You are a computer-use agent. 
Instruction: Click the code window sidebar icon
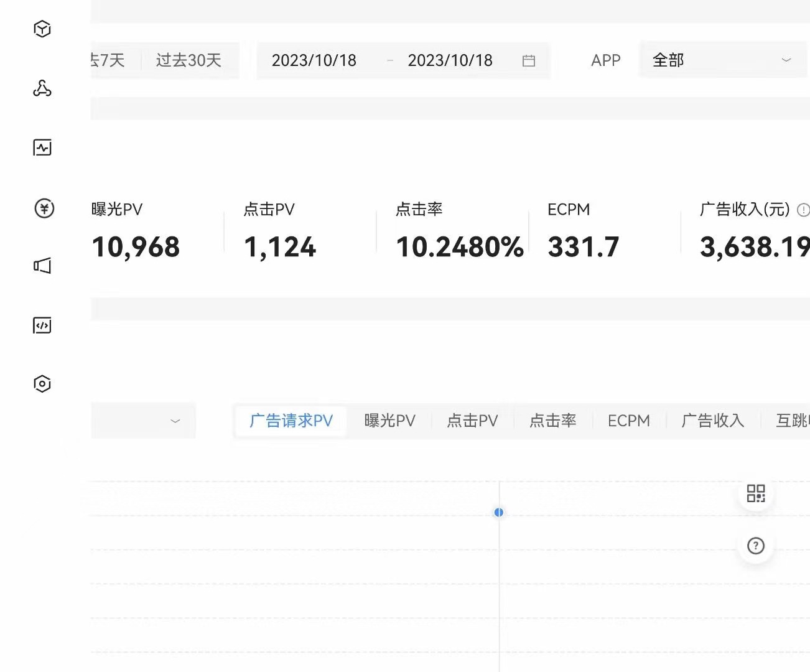pyautogui.click(x=42, y=325)
